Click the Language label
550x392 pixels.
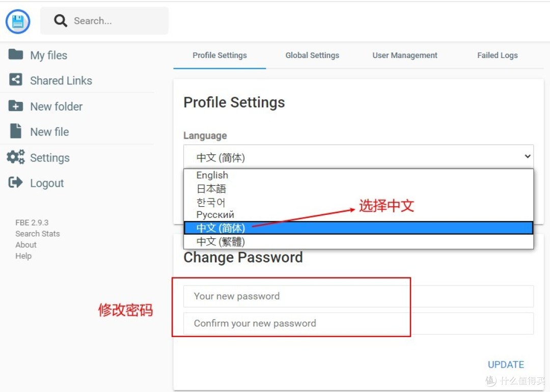click(x=205, y=136)
